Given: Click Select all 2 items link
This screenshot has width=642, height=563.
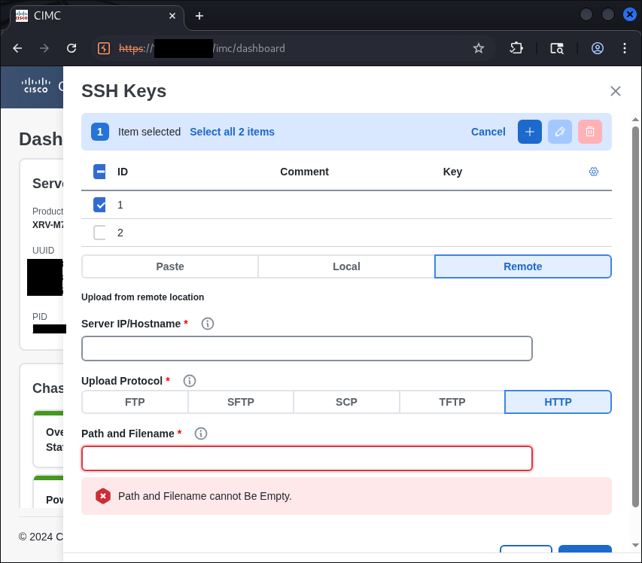Looking at the screenshot, I should (x=232, y=132).
